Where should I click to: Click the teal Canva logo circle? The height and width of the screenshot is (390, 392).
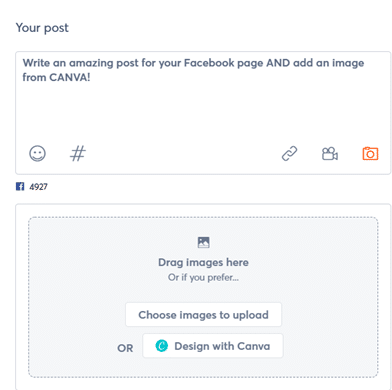[x=162, y=346]
